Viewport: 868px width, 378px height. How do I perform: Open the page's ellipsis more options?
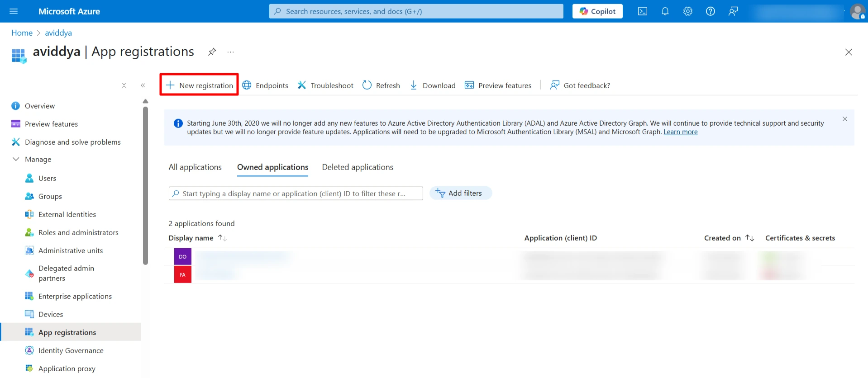coord(231,52)
